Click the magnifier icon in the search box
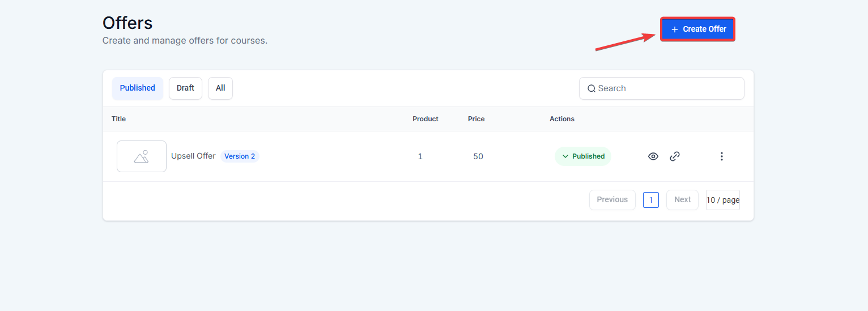The height and width of the screenshot is (311, 868). [592, 88]
